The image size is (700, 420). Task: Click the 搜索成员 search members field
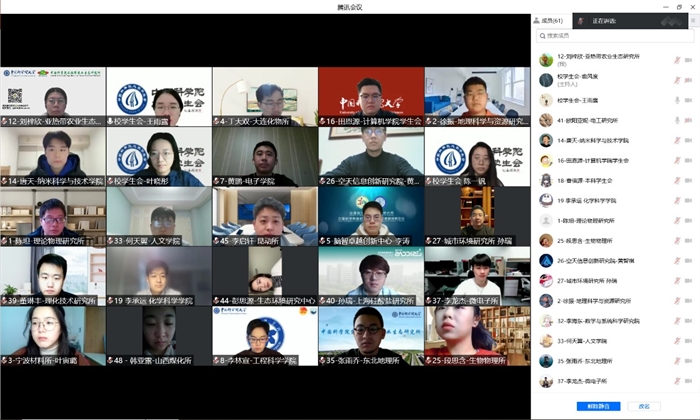point(615,36)
